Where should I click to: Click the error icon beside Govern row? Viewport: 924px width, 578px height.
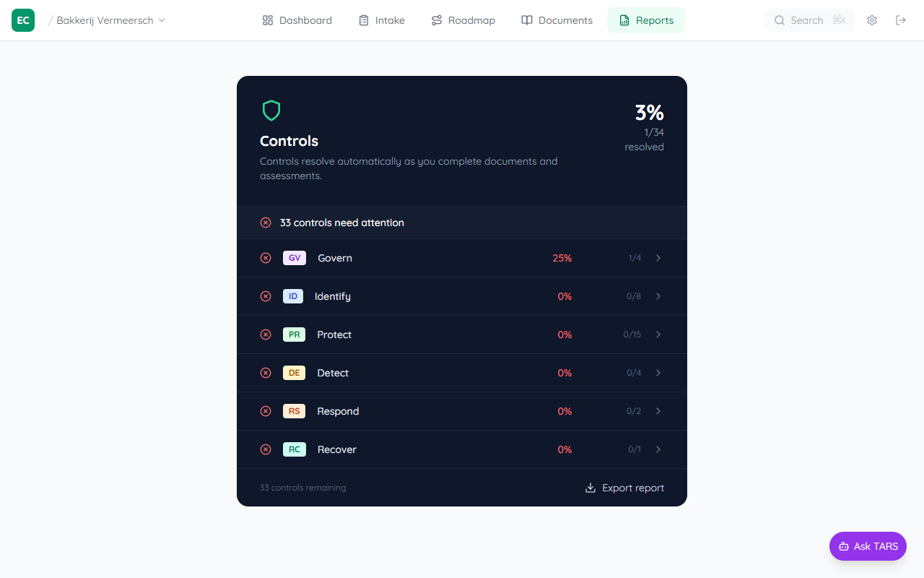[x=266, y=258]
